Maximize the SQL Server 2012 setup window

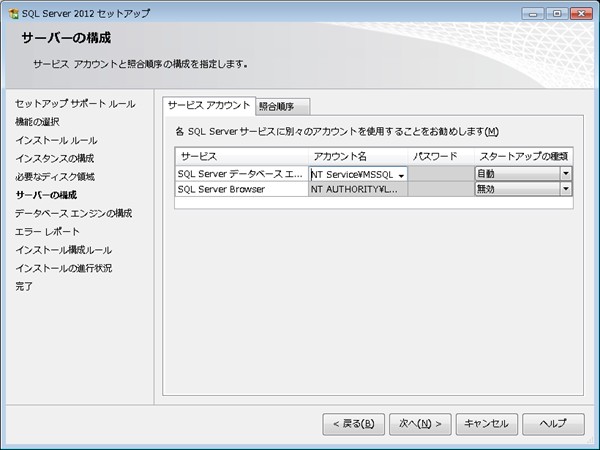tap(557, 14)
